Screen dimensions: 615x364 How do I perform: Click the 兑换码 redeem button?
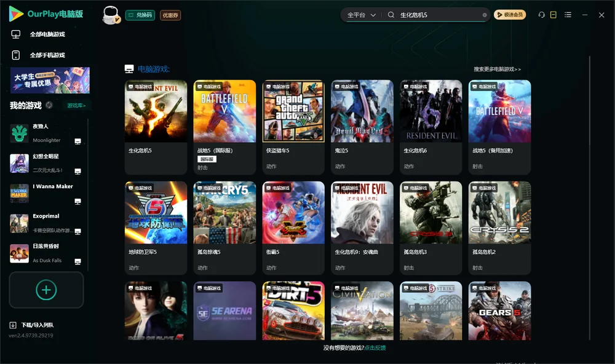coord(140,15)
